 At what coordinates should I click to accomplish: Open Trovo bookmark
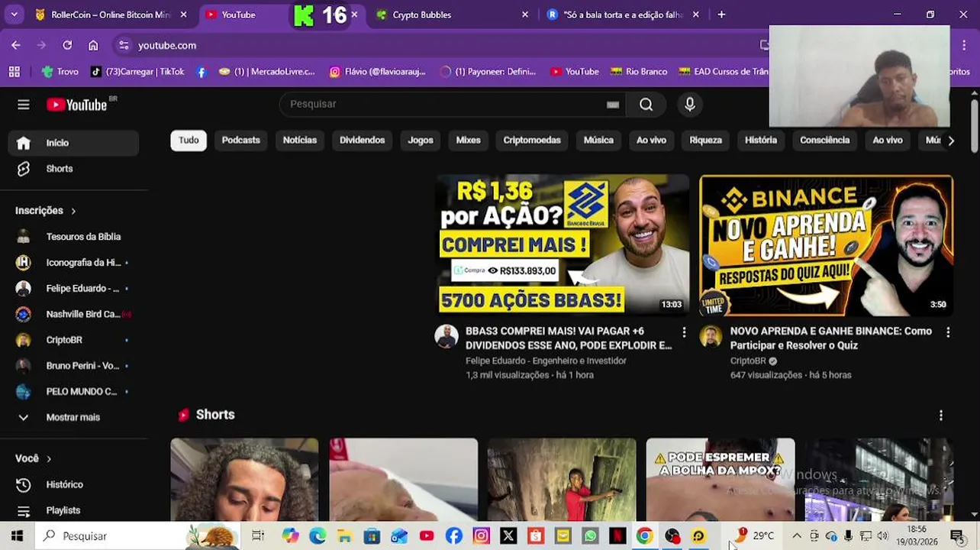click(x=60, y=72)
